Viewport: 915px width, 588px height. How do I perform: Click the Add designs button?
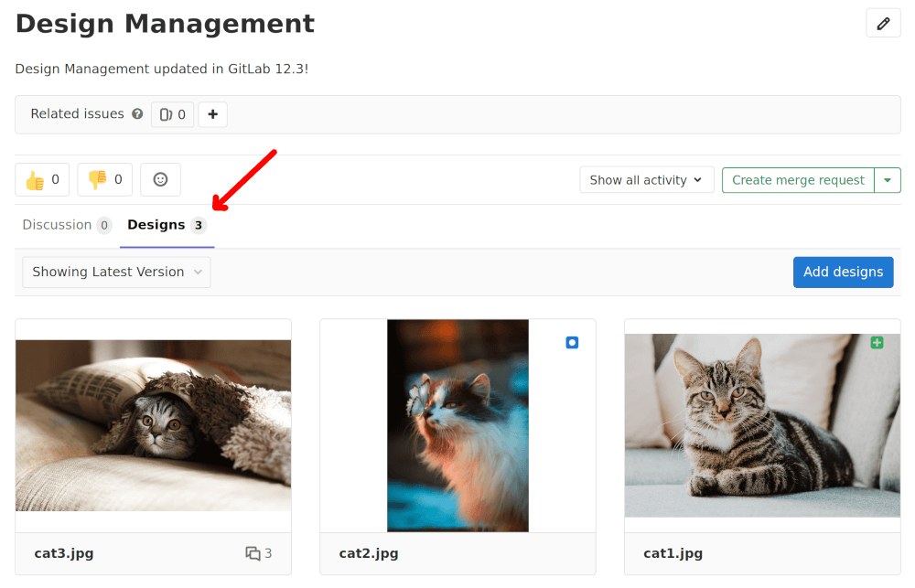coord(843,272)
